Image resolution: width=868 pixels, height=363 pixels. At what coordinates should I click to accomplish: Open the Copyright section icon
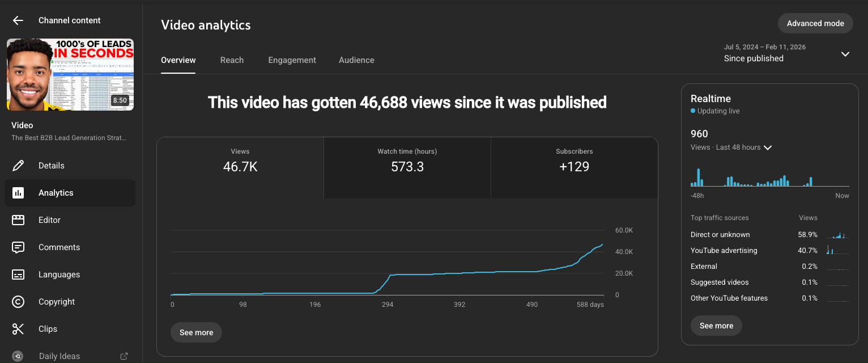click(18, 301)
